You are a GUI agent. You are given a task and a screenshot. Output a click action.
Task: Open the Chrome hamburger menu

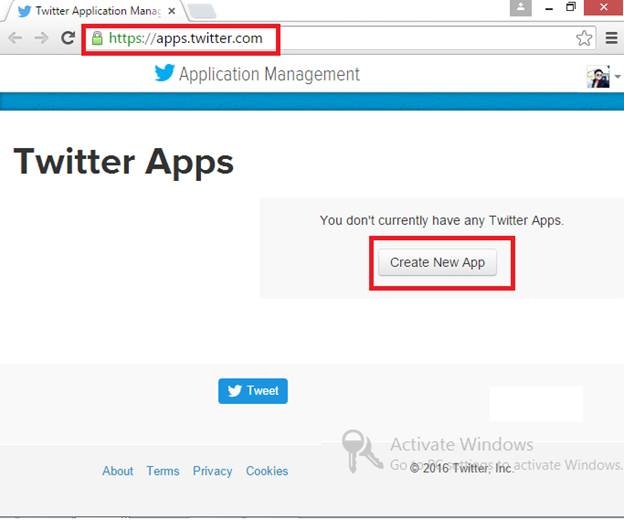(611, 38)
